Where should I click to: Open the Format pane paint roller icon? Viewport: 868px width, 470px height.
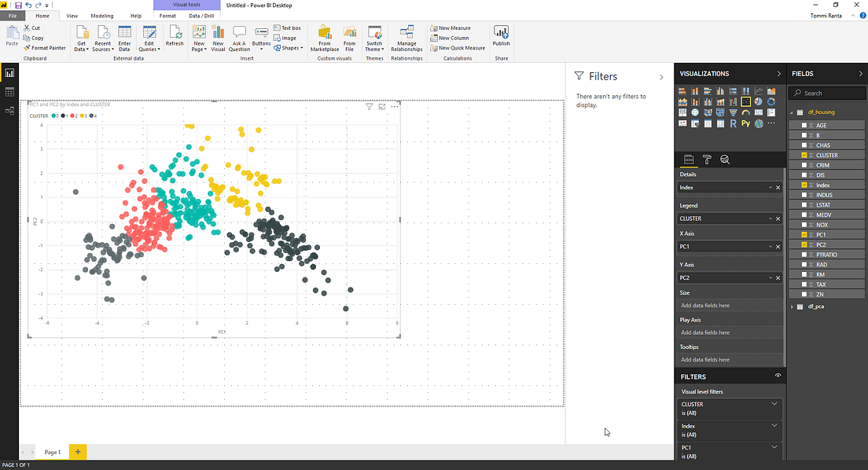coord(707,160)
